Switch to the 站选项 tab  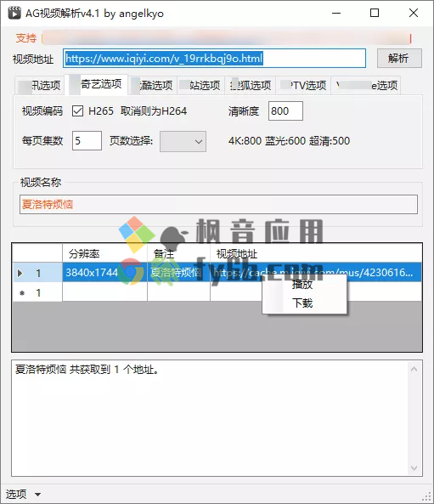pos(200,86)
